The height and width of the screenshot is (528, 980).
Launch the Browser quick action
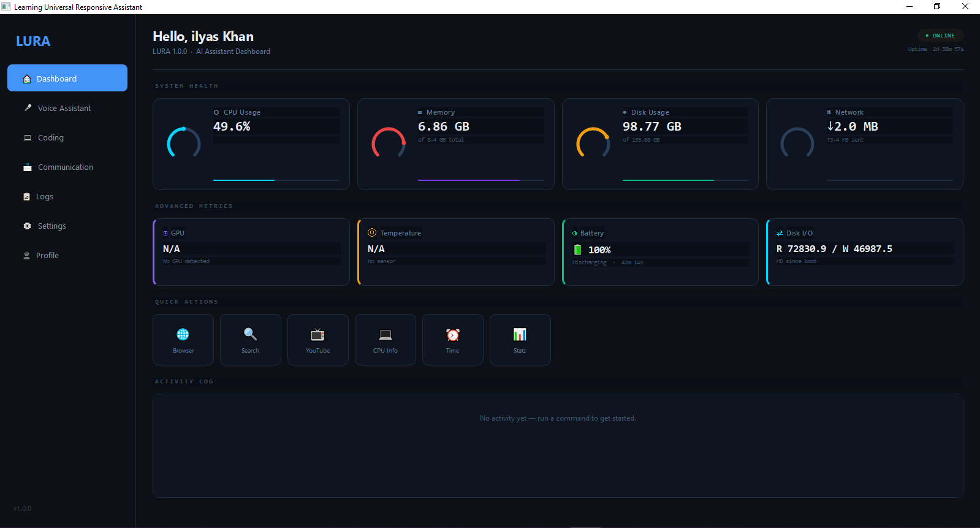click(x=183, y=340)
